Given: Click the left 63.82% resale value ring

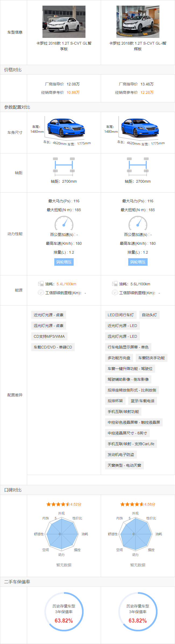Looking at the screenshot, I should (x=64, y=611).
